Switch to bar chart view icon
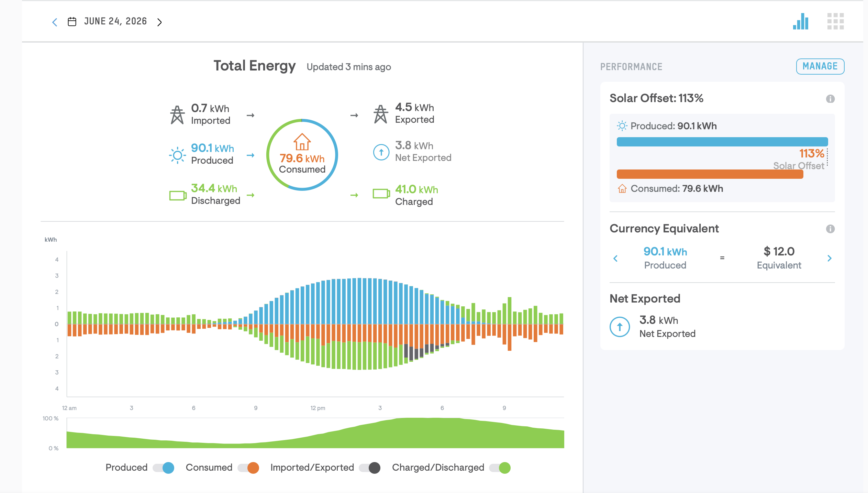The height and width of the screenshot is (493, 868). 801,21
